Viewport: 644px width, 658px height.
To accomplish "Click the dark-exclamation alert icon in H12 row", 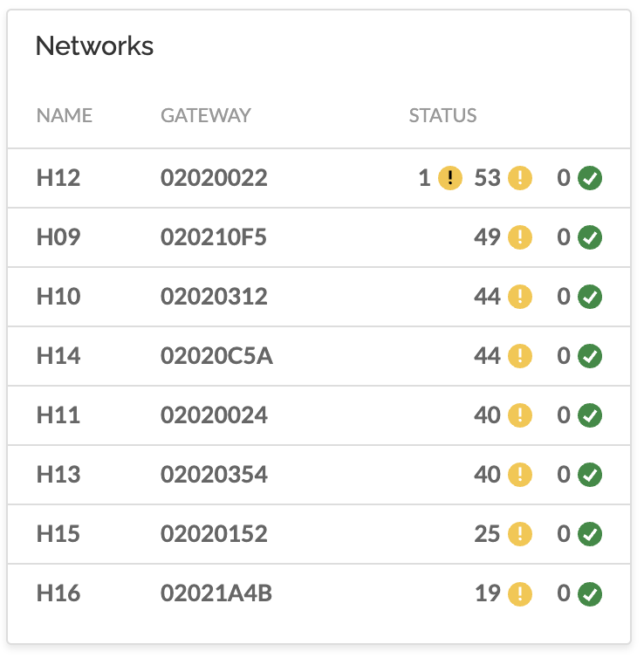I will [449, 178].
